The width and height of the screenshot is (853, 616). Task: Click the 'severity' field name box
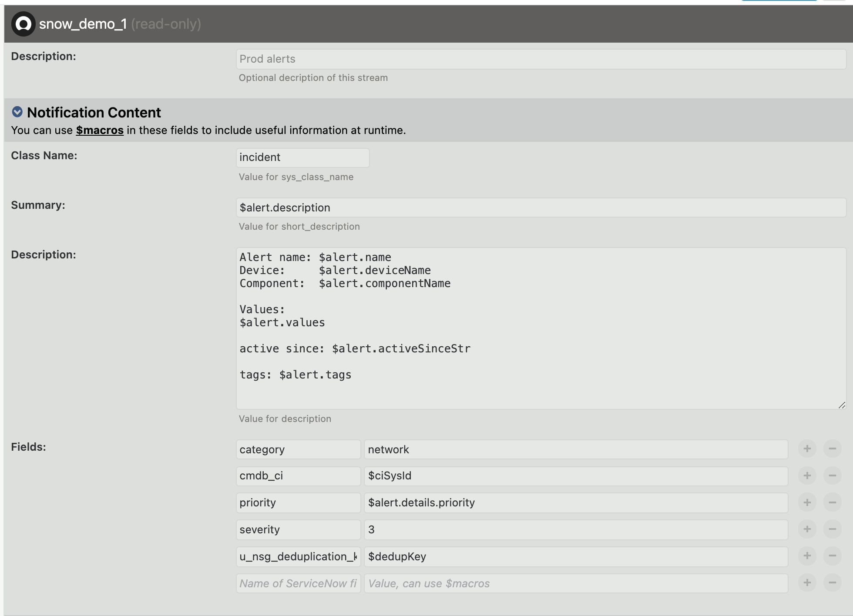point(298,530)
